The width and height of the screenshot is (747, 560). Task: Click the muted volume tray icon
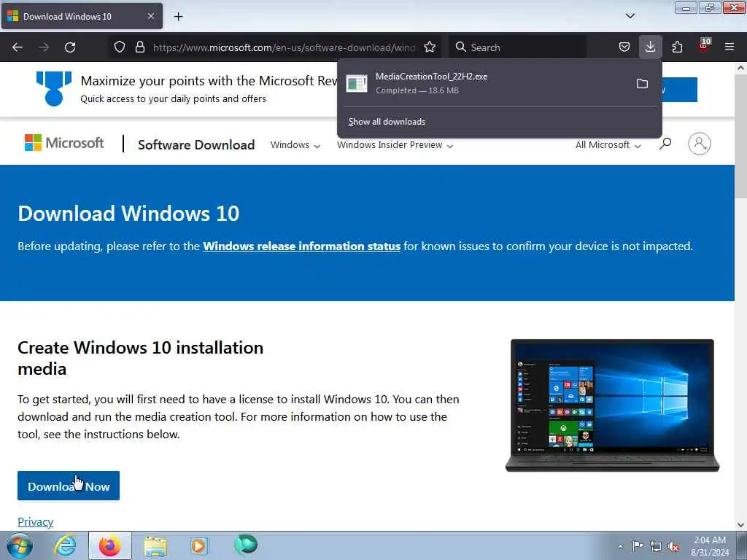tap(673, 547)
